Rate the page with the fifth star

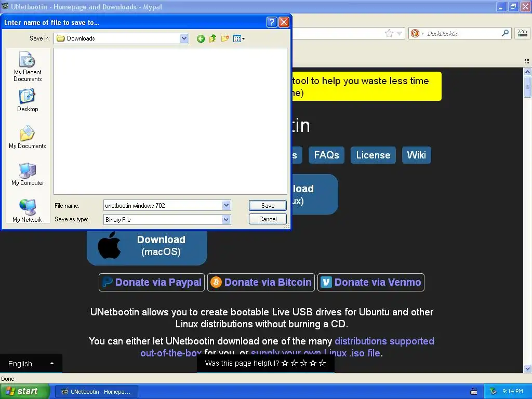322,363
